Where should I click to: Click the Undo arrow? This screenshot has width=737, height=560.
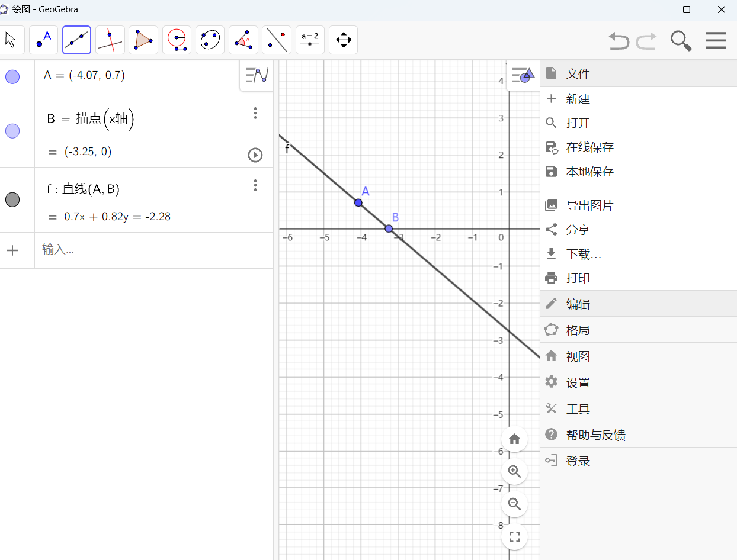point(619,40)
